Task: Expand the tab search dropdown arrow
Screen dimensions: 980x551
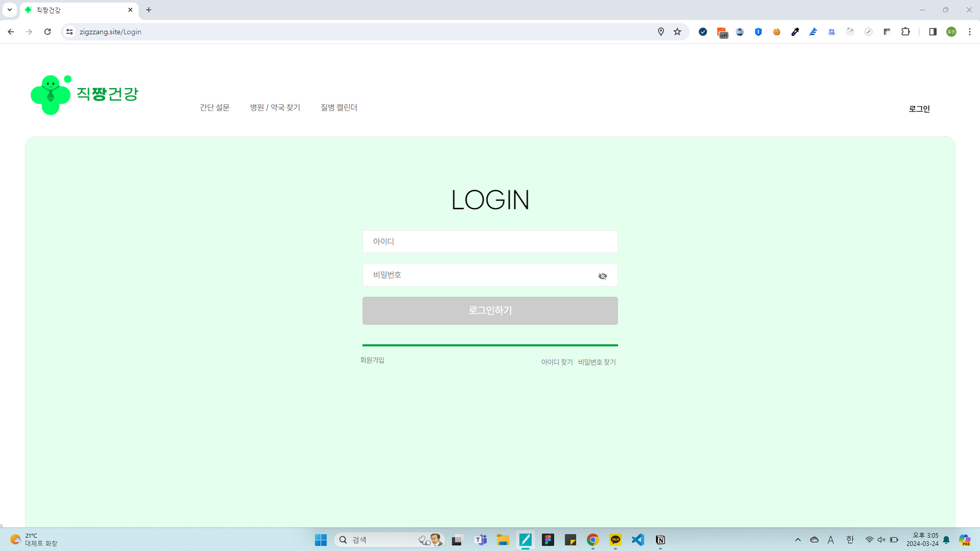Action: pyautogui.click(x=9, y=10)
